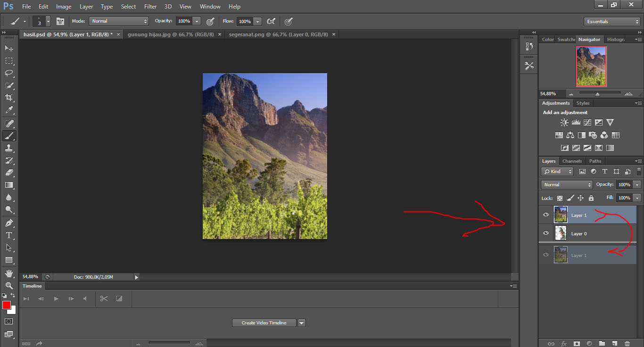Select the Horizontal Type tool
The width and height of the screenshot is (644, 347).
(9, 235)
